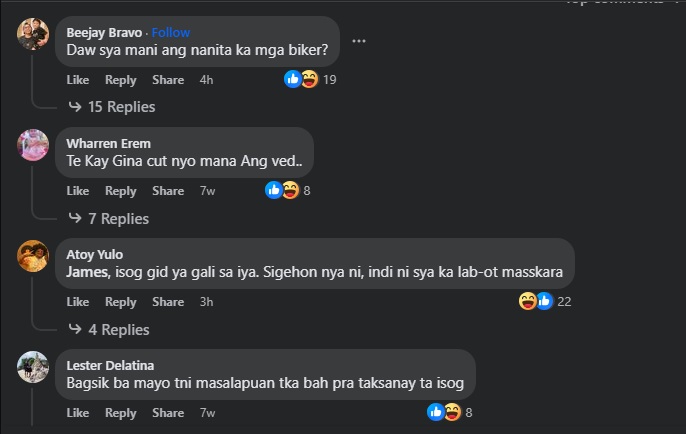Like Wharren Erem's comment
686x434 pixels.
click(78, 191)
